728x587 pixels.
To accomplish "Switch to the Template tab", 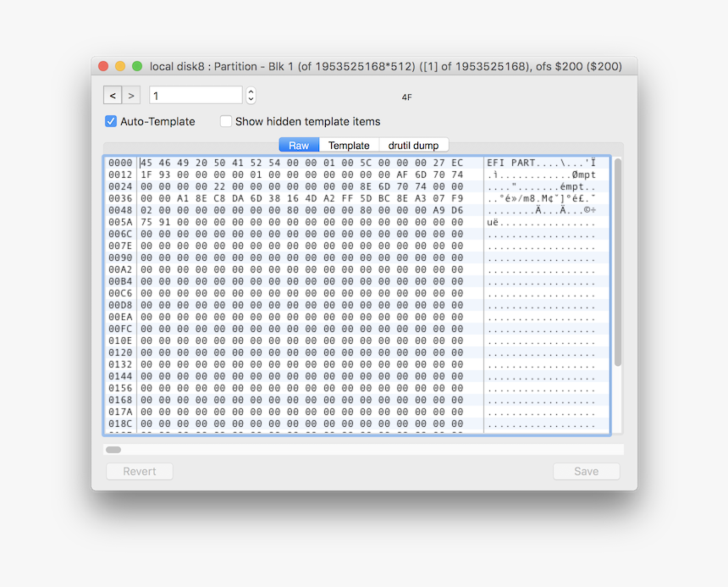I will click(349, 145).
